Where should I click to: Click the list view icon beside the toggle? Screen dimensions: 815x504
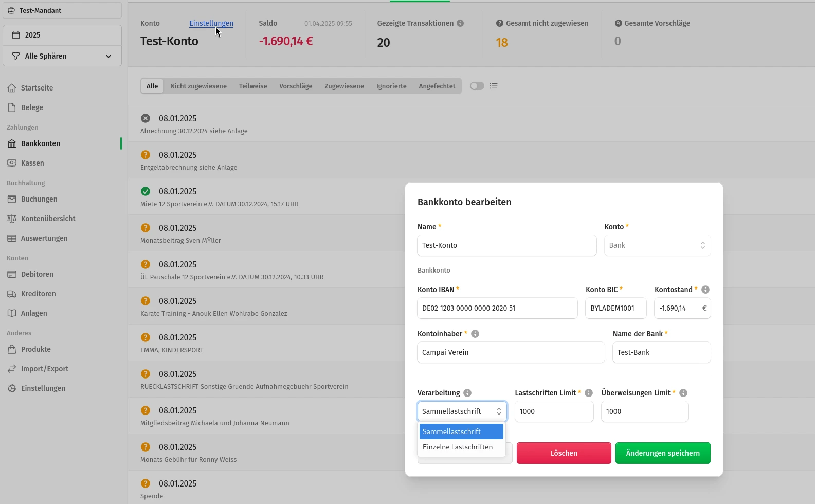coord(494,86)
